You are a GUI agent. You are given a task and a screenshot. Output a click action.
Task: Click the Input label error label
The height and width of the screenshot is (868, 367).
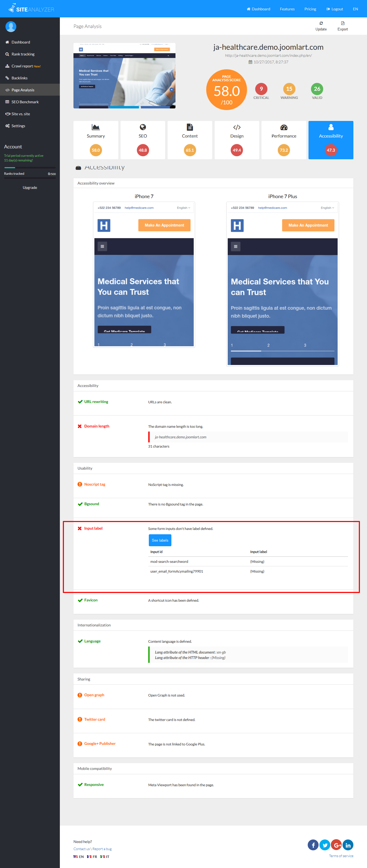click(93, 528)
